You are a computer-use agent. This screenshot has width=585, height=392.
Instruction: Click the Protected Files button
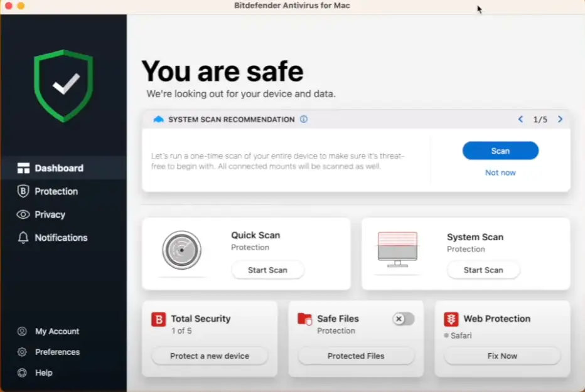pos(356,356)
